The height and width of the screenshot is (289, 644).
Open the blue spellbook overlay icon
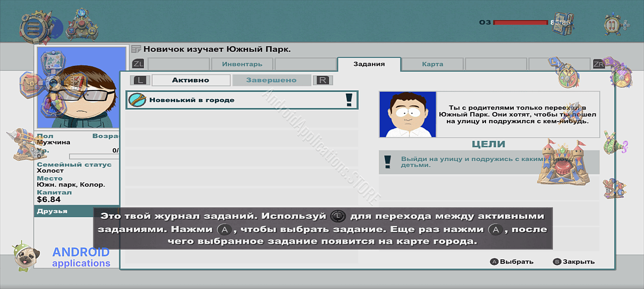(x=563, y=24)
